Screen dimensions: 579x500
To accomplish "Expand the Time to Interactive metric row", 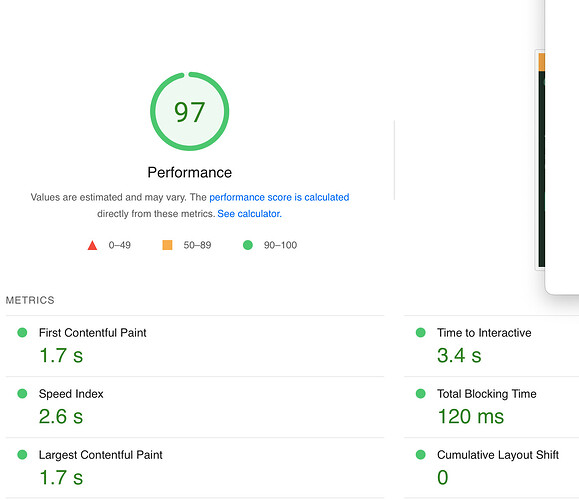I will 491,346.
